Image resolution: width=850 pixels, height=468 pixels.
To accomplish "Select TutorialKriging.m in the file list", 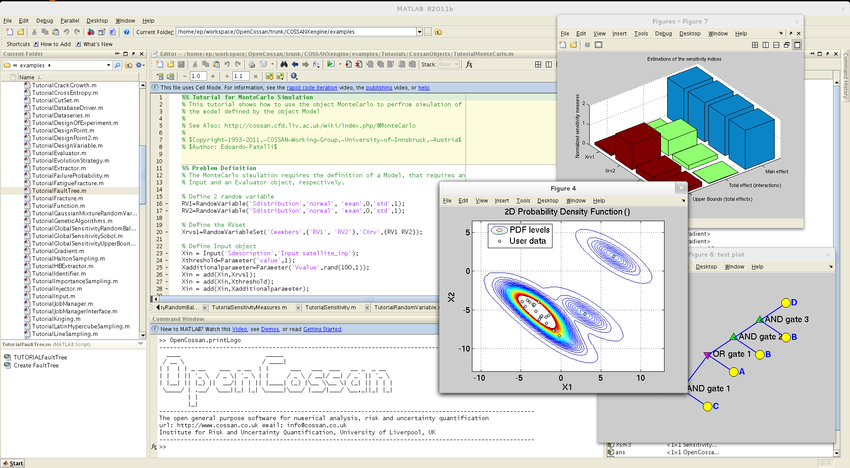I will coord(55,319).
